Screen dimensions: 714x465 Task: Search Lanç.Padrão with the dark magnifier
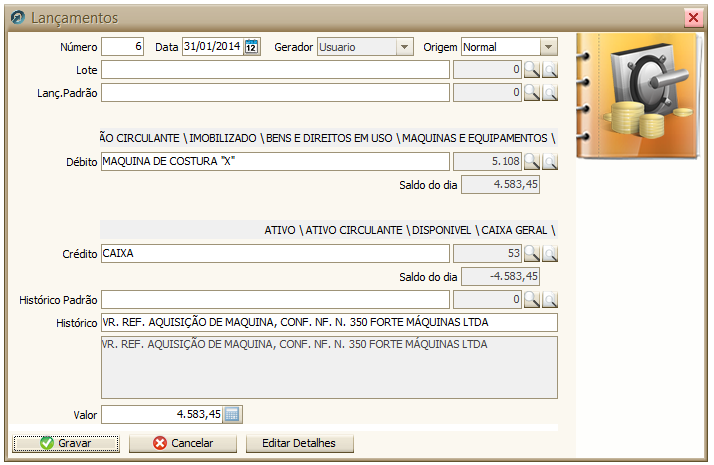tap(531, 92)
